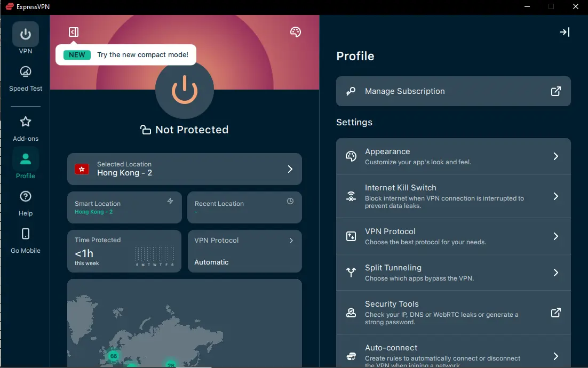Expand Split Tunneling chevron
Image resolution: width=588 pixels, height=368 pixels.
point(556,273)
